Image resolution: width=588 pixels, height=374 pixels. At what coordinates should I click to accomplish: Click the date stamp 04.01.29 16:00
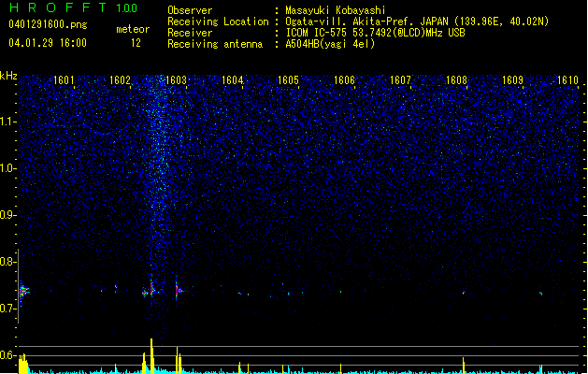pos(48,43)
